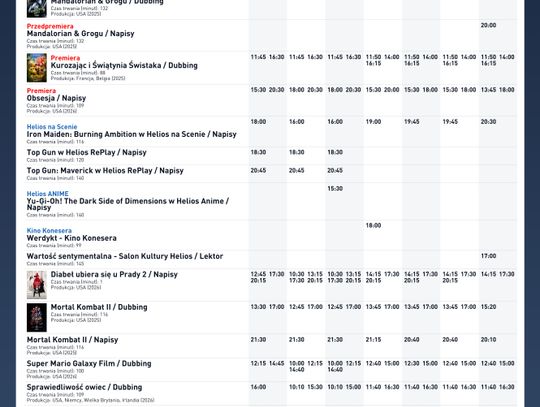
Task: Open Wartość sentymentalna - Salon Kultury Helios
Action: [x=125, y=256]
